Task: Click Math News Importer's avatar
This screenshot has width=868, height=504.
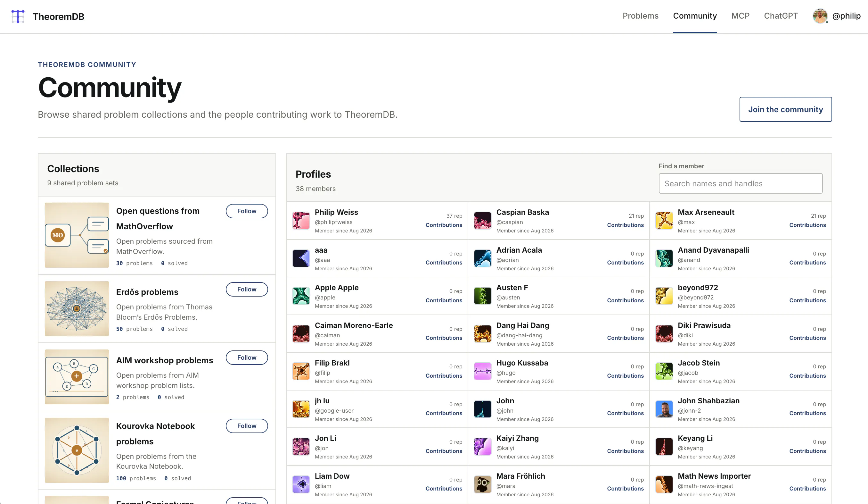Action: (x=664, y=484)
